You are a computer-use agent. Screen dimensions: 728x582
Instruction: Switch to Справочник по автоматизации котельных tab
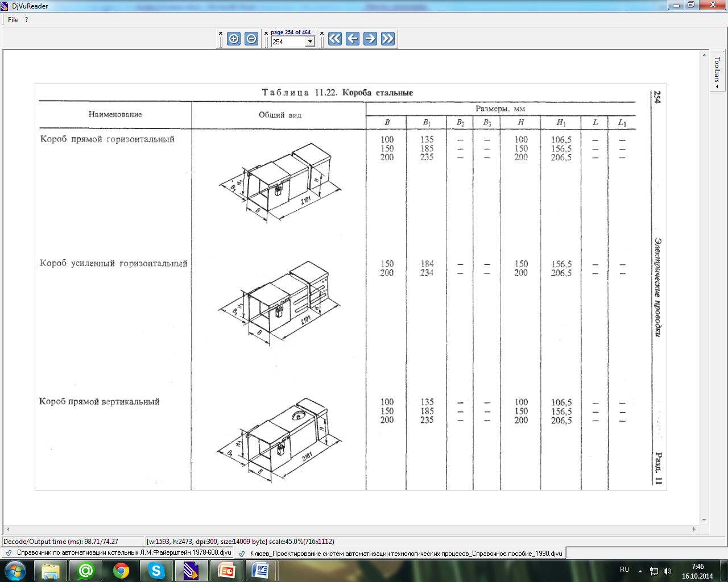[118, 552]
